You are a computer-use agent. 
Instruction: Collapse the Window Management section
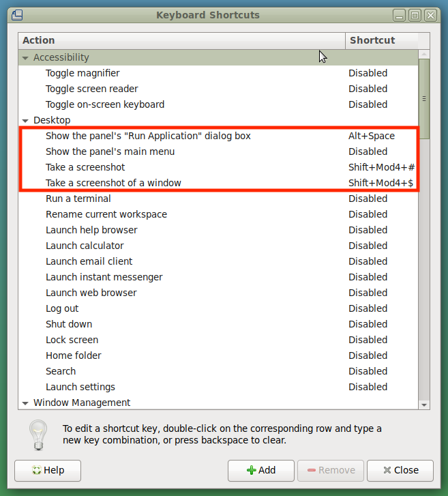point(25,403)
